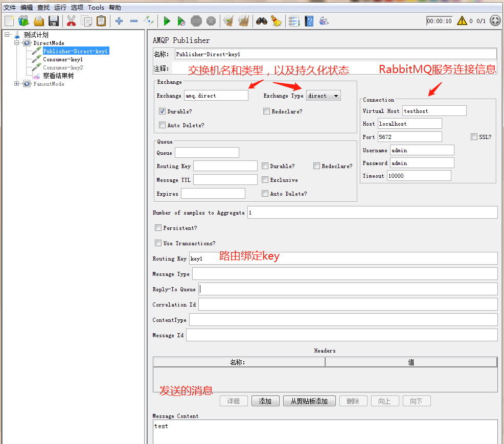
Task: Select the Consumer-key1 tree item
Action: pos(62,59)
